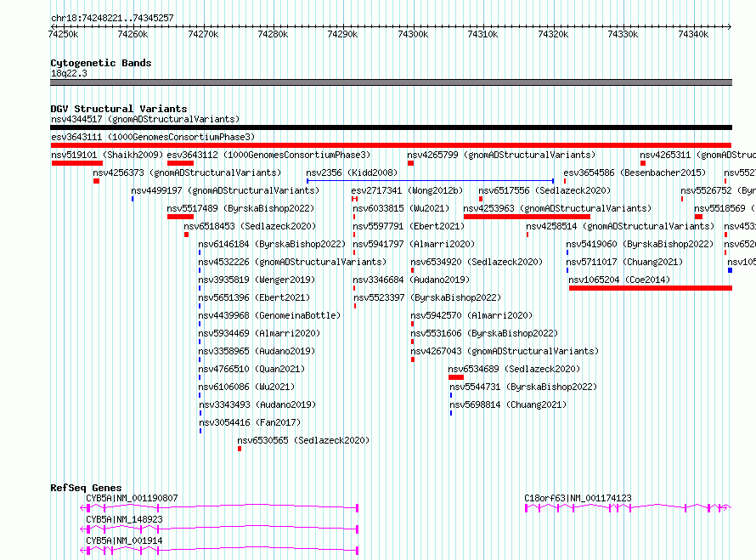Viewport: 756px width, 560px height.
Task: Open the CYB5A|NM_001914 transcript label
Action: [x=124, y=540]
